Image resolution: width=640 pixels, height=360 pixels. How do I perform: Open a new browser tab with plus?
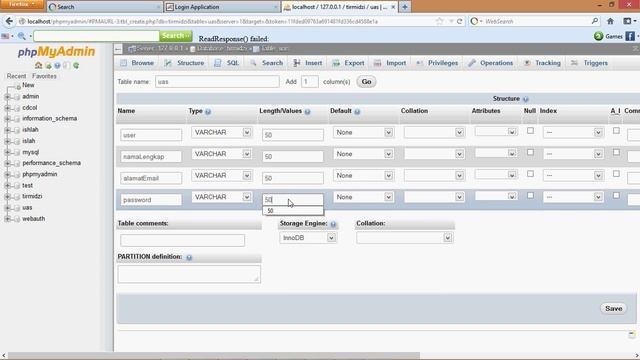point(405,7)
